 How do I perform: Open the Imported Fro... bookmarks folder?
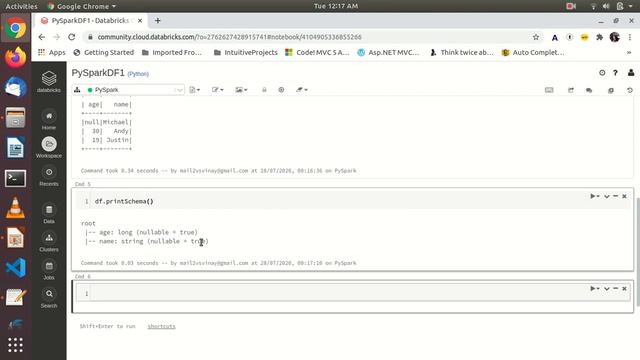(172, 53)
